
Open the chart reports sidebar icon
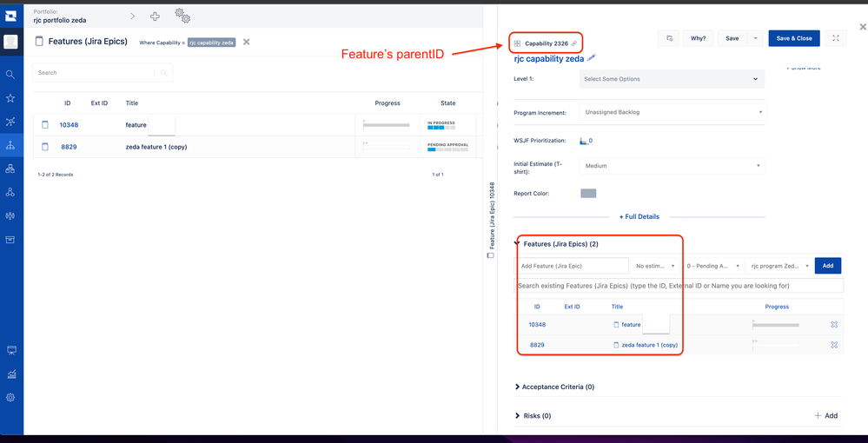11,374
